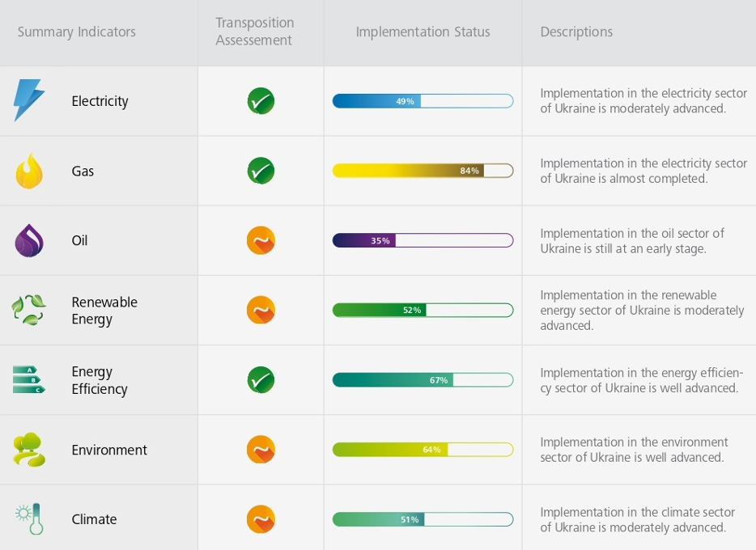Click the Climate sector description text

pos(637,519)
